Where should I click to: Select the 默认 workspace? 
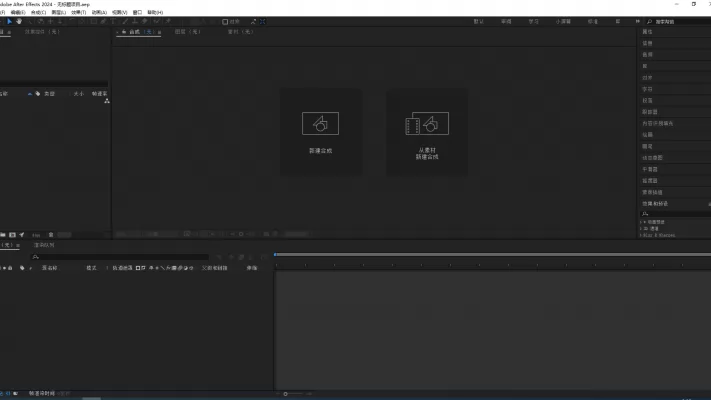[x=478, y=22]
